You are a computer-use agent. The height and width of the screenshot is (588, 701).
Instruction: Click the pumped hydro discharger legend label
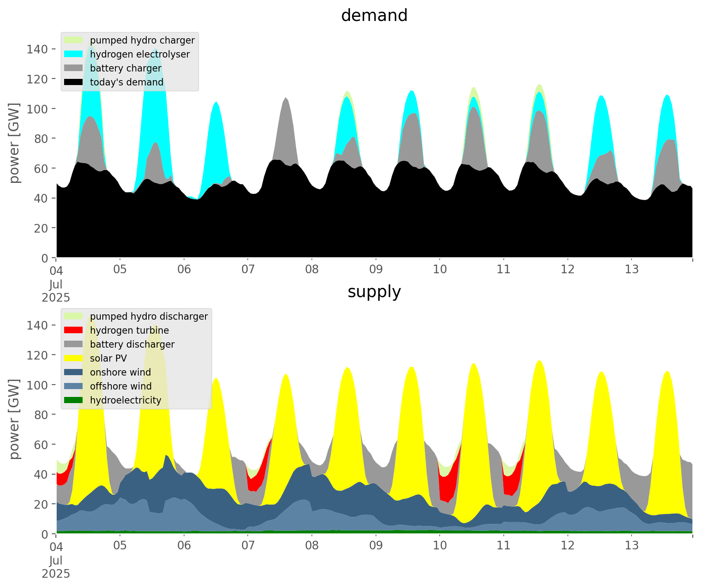click(x=149, y=316)
